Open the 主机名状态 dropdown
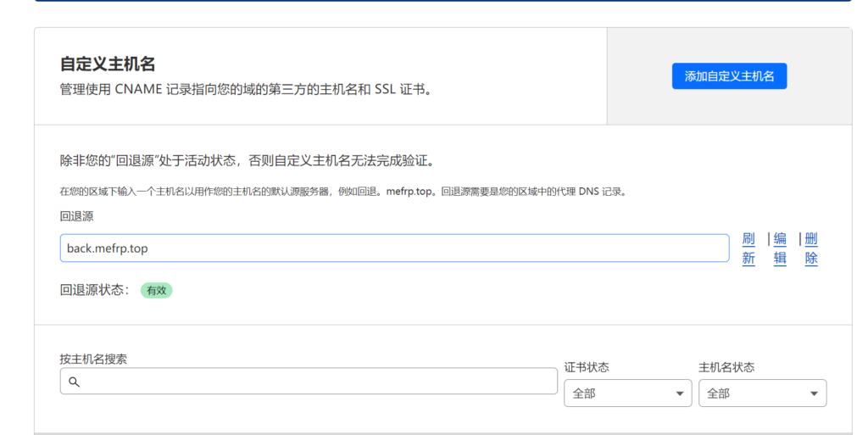 point(762,393)
